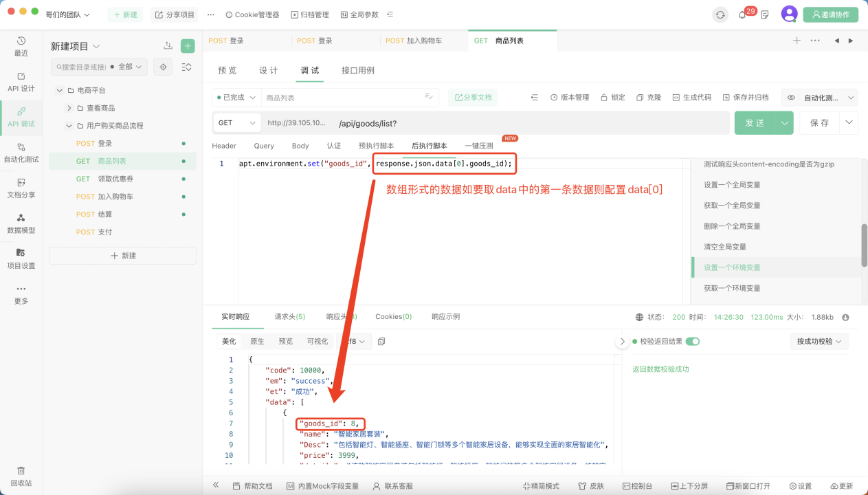Click the locate target icon in project panel
Viewport: 868px width, 495px height.
163,67
